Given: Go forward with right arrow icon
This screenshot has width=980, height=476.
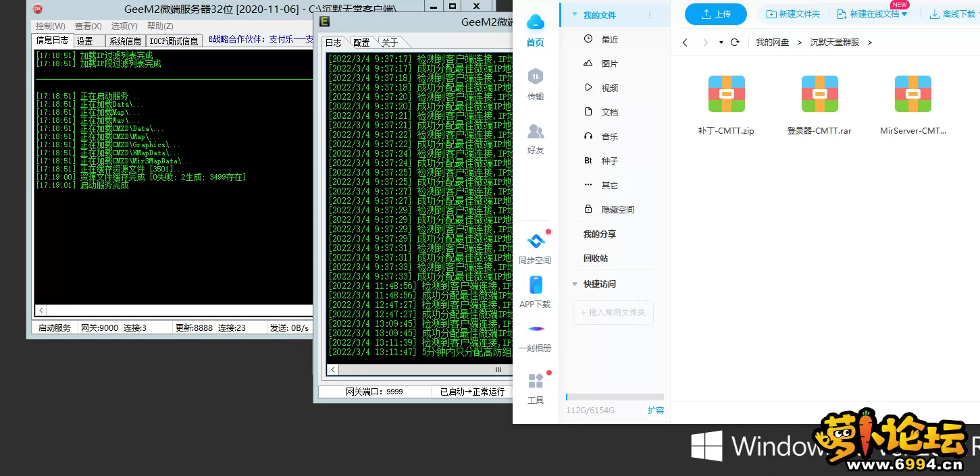Looking at the screenshot, I should [x=705, y=42].
